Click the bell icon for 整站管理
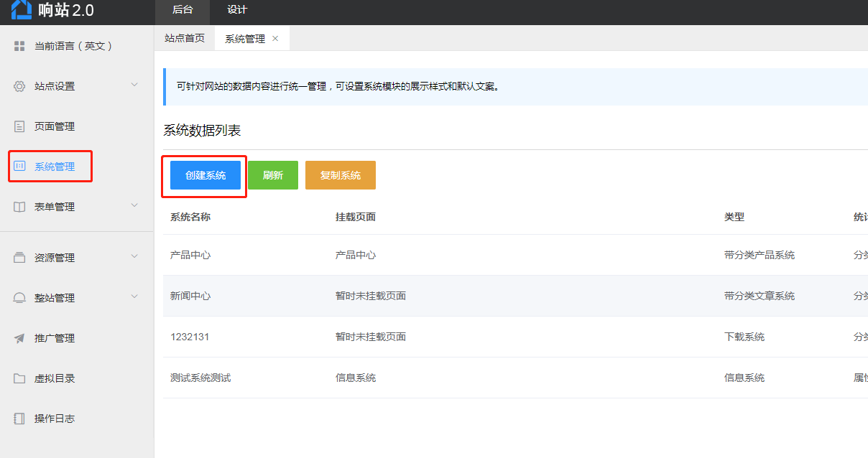The height and width of the screenshot is (458, 868). pos(19,298)
